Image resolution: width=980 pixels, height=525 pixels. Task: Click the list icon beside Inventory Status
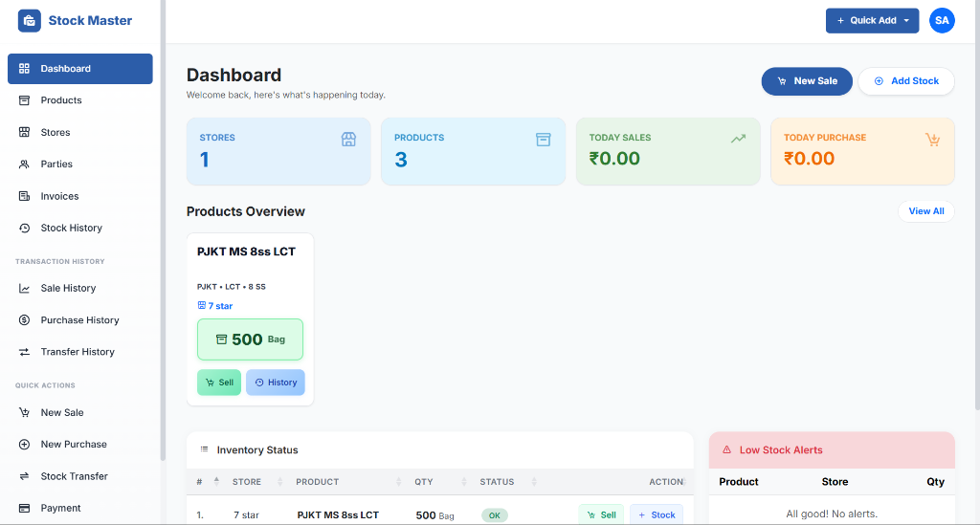204,449
